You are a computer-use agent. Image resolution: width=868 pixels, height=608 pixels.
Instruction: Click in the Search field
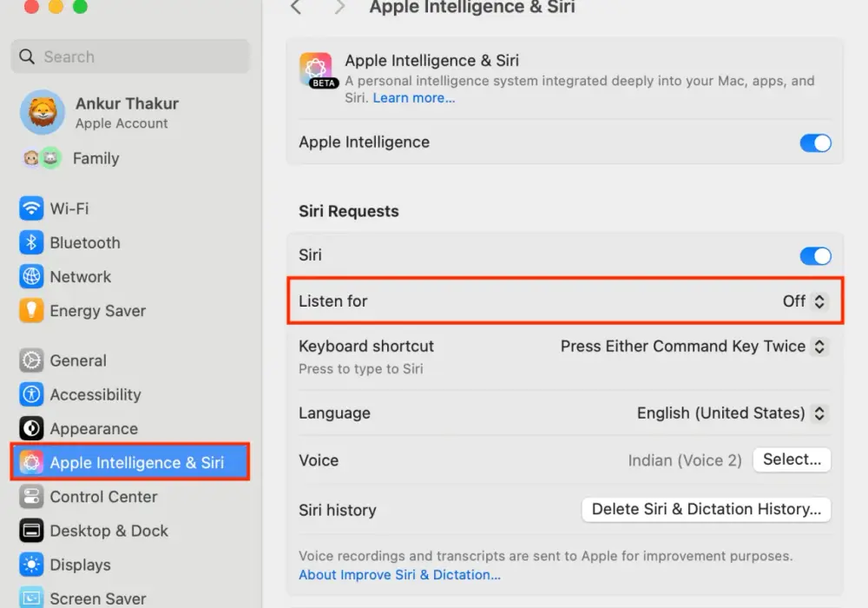point(130,56)
